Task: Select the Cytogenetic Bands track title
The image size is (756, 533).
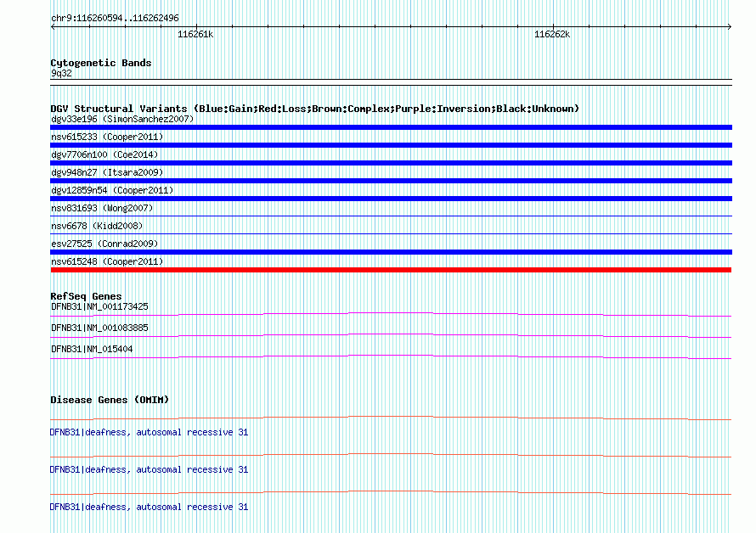Action: click(101, 63)
